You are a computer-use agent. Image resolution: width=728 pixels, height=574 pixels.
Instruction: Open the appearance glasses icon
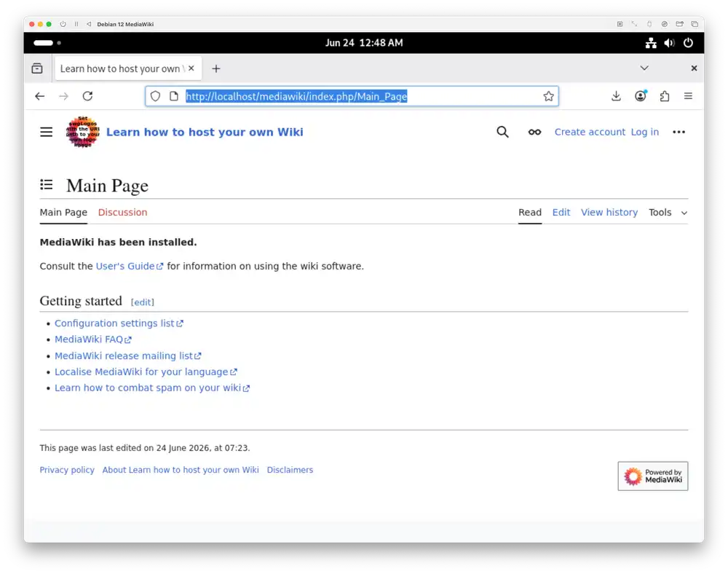click(534, 133)
